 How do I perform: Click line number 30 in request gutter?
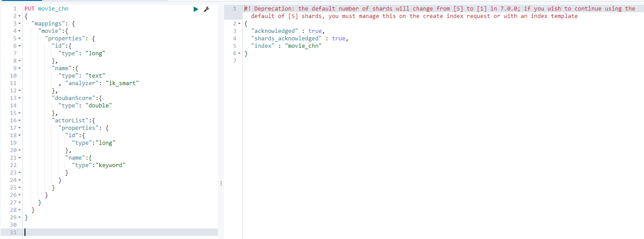[13, 225]
